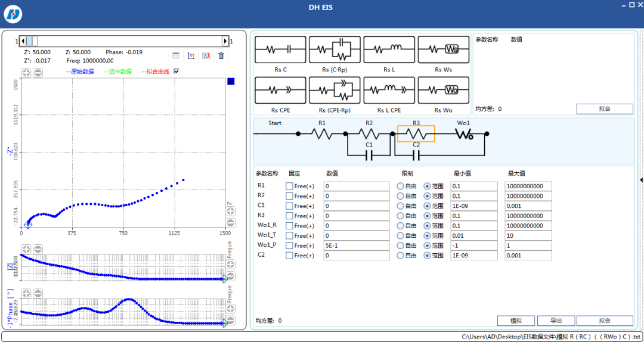Select the Rs C circuit template
The width and height of the screenshot is (644, 342).
(280, 49)
